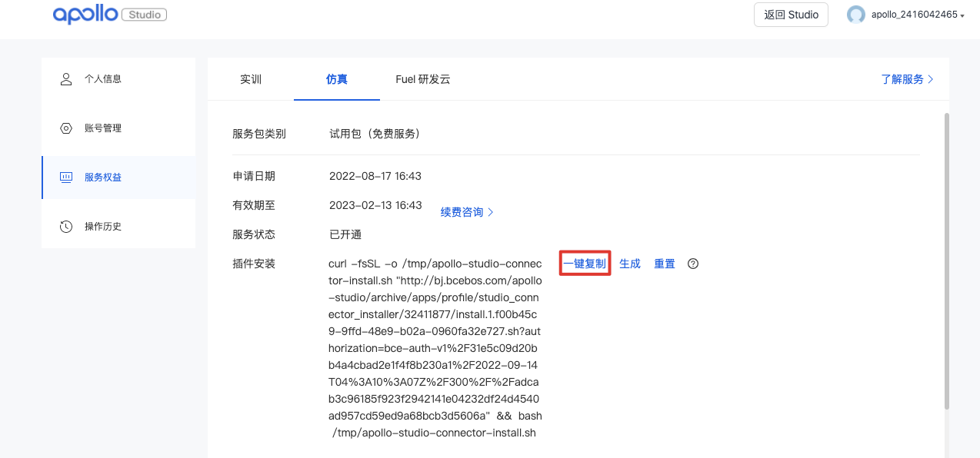
Task: Click the date 2023-02-13 16:43
Action: 375,205
